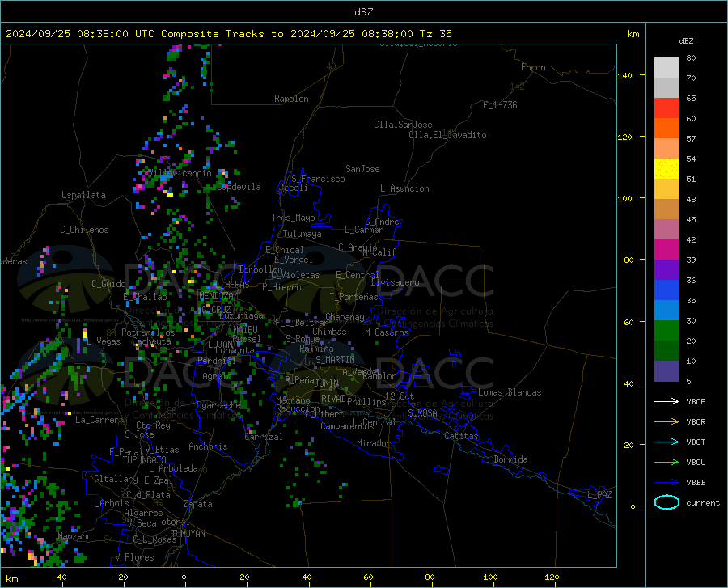Pick the red swatch between 65 and 60

click(x=667, y=108)
